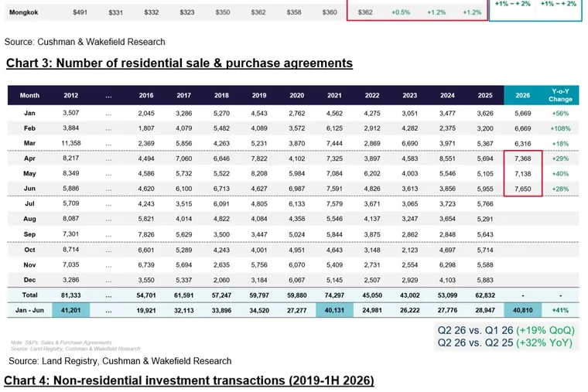Viewport: 588px width, 392px height.
Task: Click the '2021' column header
Action: coord(334,96)
